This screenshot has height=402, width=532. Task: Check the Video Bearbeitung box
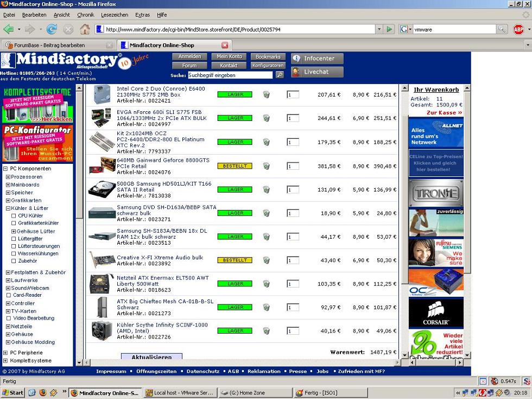click(x=9, y=318)
